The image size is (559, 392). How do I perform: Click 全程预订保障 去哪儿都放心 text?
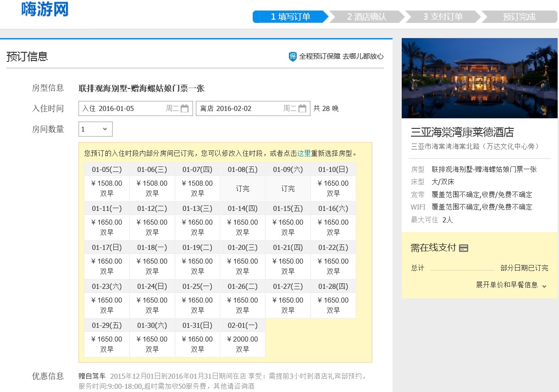tap(341, 56)
